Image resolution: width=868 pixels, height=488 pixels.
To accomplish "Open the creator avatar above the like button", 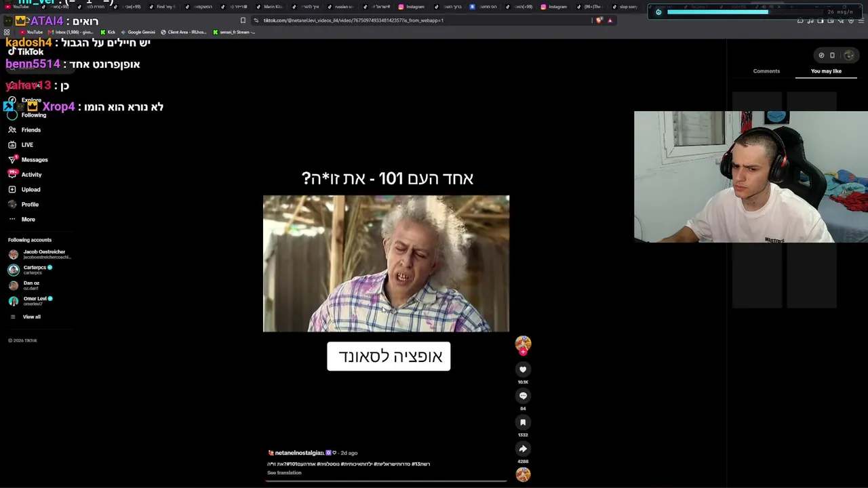I will tap(523, 344).
